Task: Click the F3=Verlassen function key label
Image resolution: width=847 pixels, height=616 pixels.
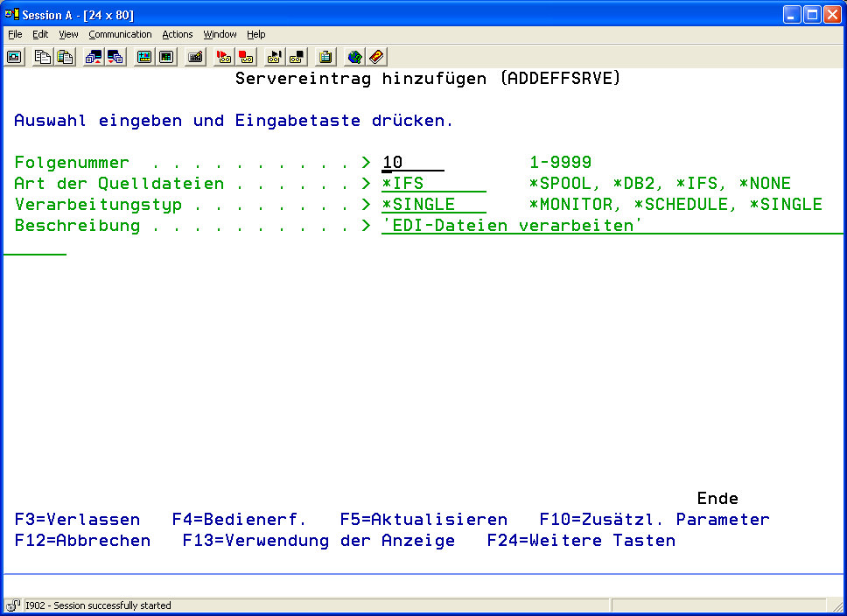Action: point(77,520)
